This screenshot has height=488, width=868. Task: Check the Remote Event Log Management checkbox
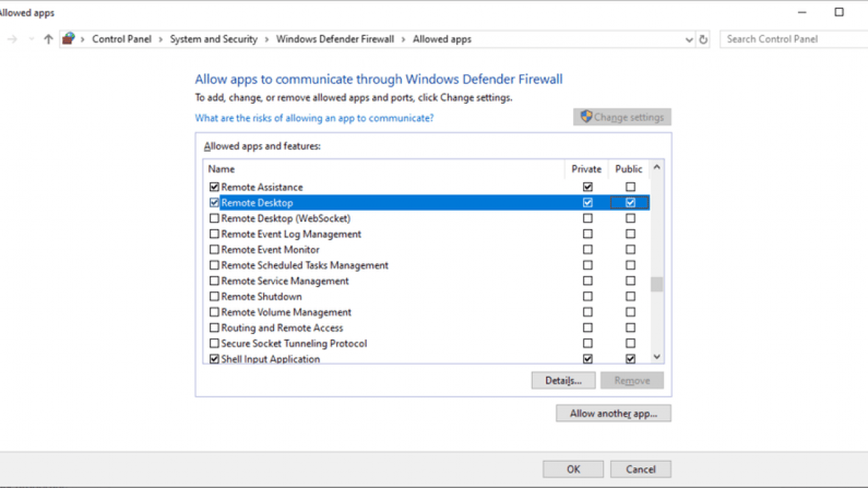[x=214, y=234]
